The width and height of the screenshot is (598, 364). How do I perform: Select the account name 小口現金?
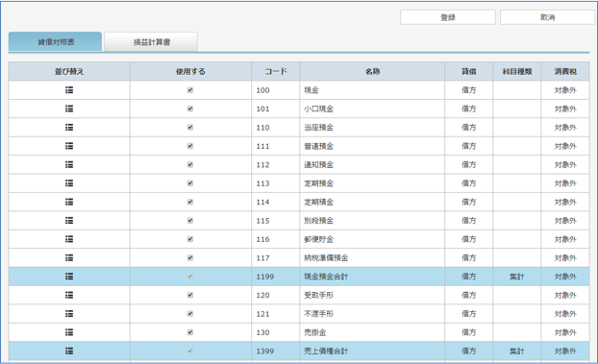[x=319, y=109]
